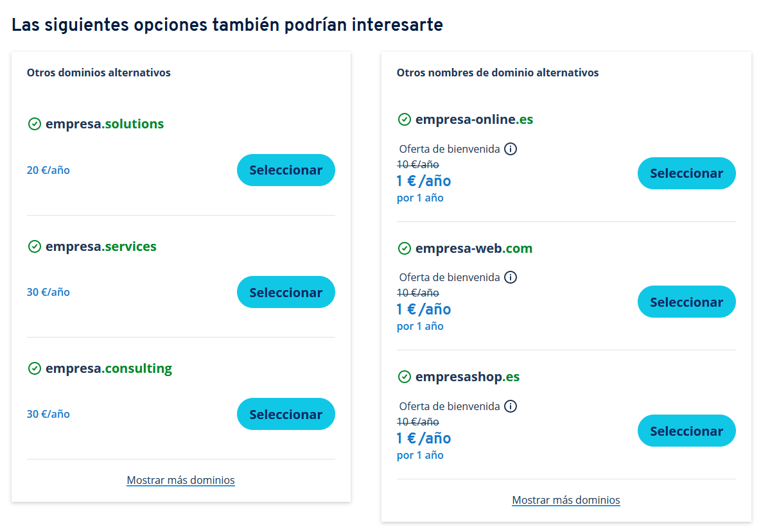Viewport: 761px width, 532px height.
Task: Click the empresa.solutions domain name text
Action: click(105, 124)
